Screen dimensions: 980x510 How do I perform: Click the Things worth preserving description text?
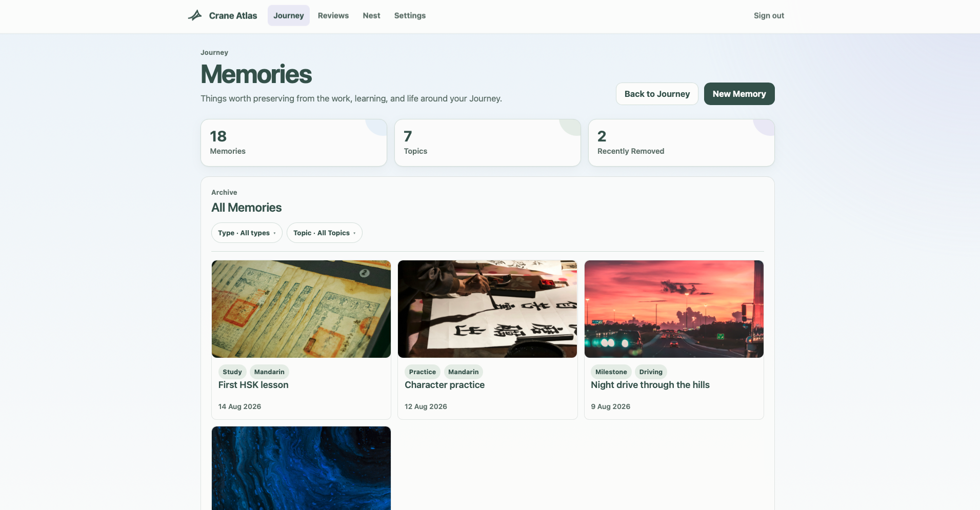(x=351, y=98)
